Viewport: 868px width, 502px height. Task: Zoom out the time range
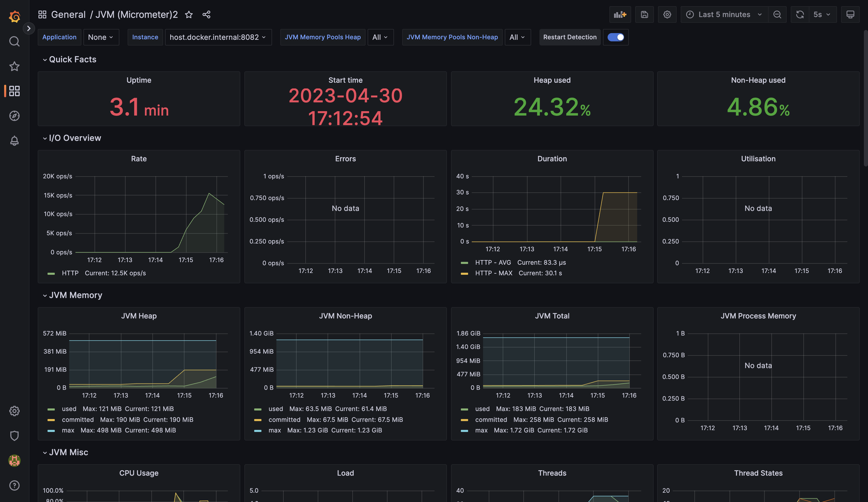coord(777,14)
